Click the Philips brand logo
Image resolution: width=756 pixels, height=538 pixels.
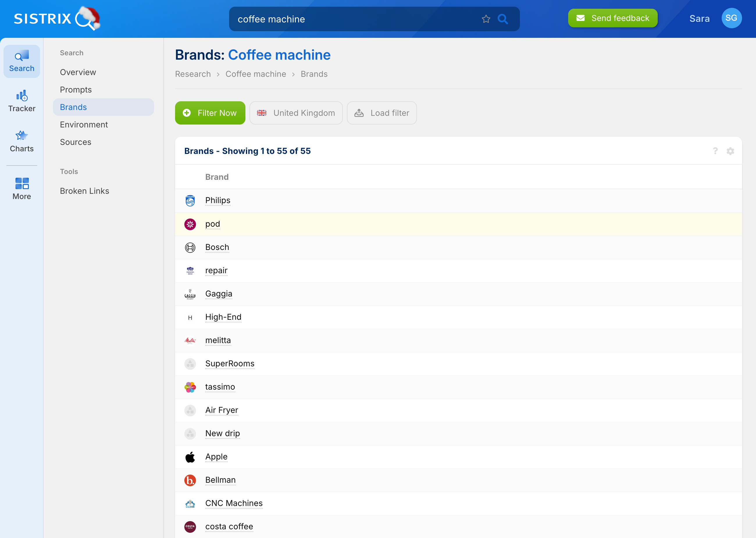click(190, 200)
